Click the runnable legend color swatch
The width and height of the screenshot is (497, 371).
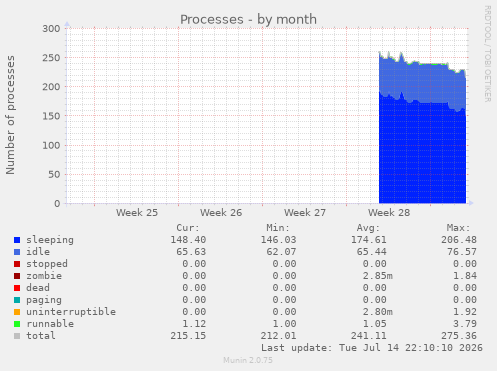(17, 324)
